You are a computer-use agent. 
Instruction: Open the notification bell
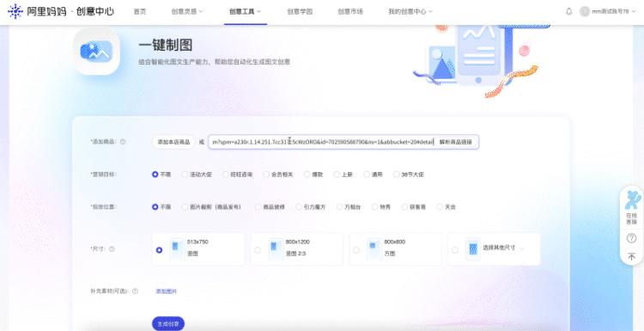point(568,11)
